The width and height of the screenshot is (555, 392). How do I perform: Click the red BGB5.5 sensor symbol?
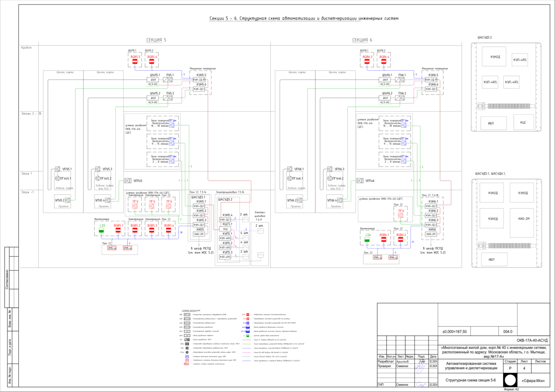point(135,61)
